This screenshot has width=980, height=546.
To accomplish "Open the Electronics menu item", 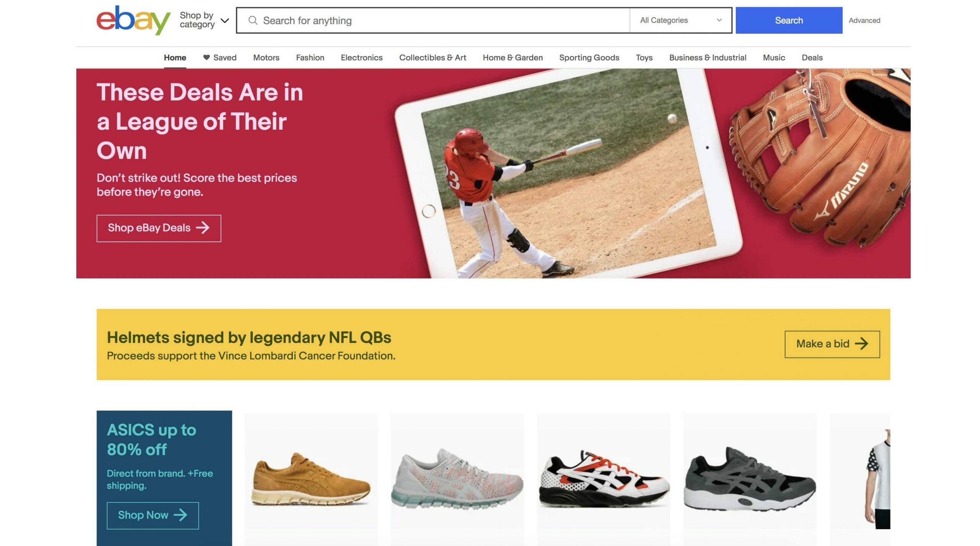I will 361,57.
